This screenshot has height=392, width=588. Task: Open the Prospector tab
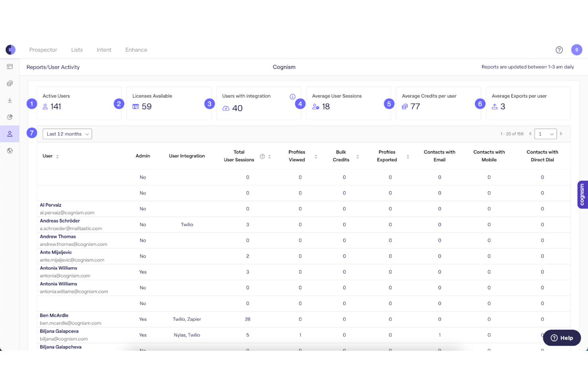tap(43, 50)
